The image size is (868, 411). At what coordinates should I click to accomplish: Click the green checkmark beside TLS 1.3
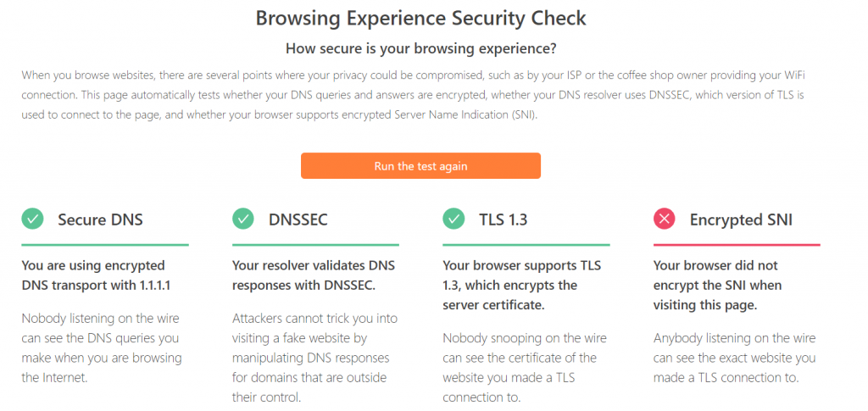tap(453, 219)
